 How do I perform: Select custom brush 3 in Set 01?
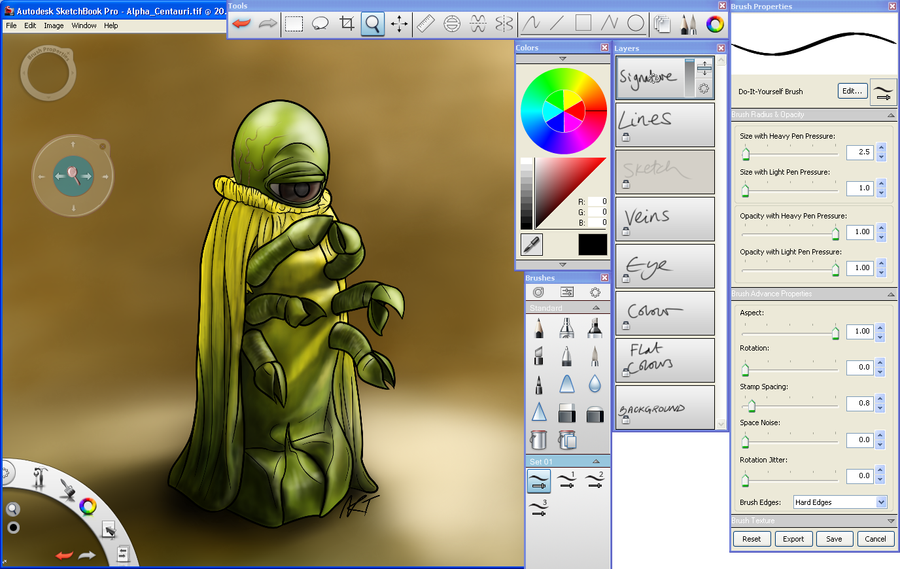pyautogui.click(x=538, y=508)
